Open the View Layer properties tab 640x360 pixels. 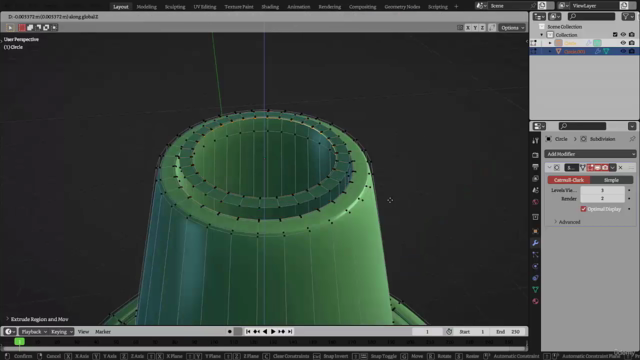(x=535, y=178)
